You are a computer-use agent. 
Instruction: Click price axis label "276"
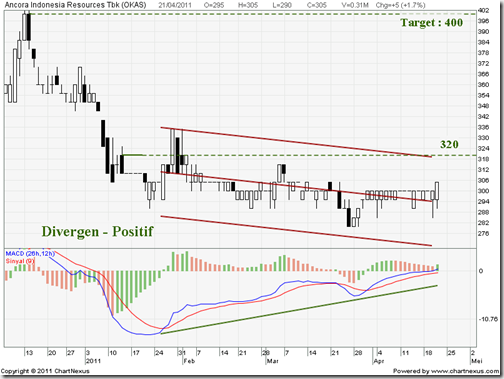pos(483,233)
